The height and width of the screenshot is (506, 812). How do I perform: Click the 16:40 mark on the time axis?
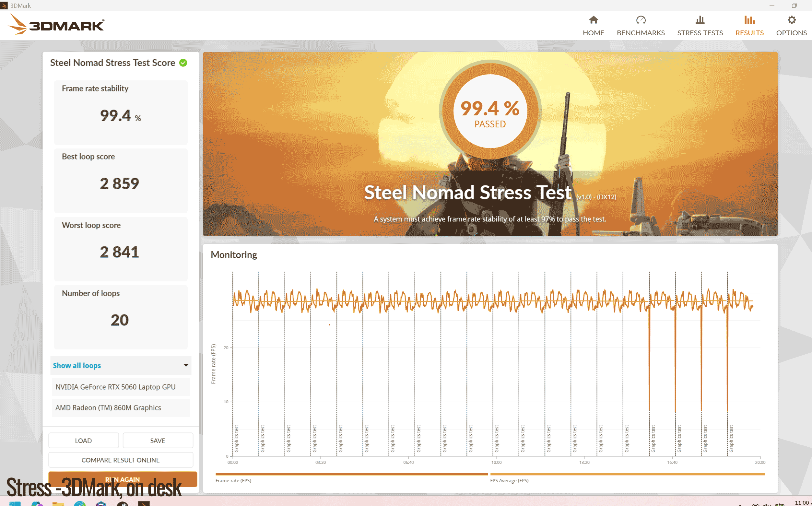tap(672, 462)
